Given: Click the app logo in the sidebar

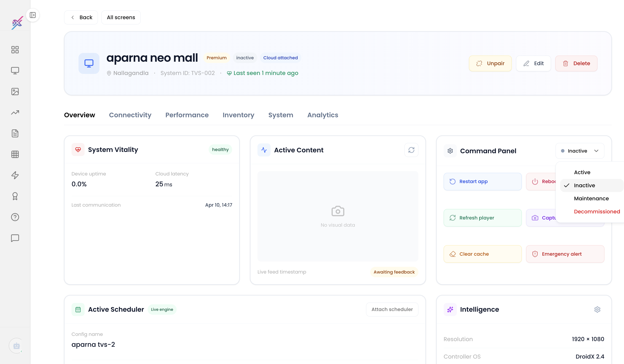Looking at the screenshot, I should click(x=17, y=23).
